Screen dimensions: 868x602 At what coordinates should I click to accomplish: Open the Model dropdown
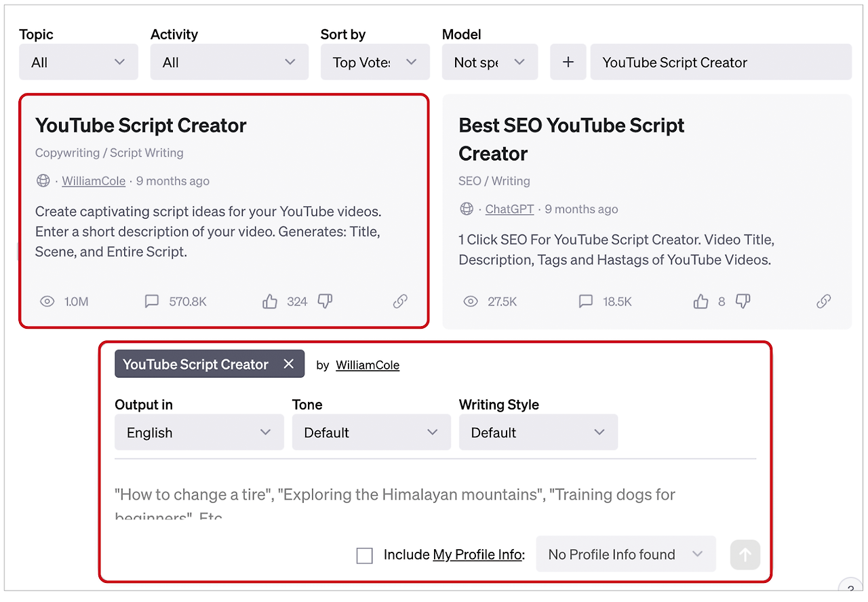tap(490, 62)
